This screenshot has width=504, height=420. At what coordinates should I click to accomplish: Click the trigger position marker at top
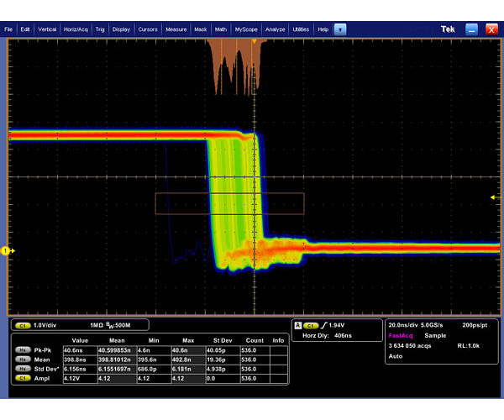coord(254,41)
